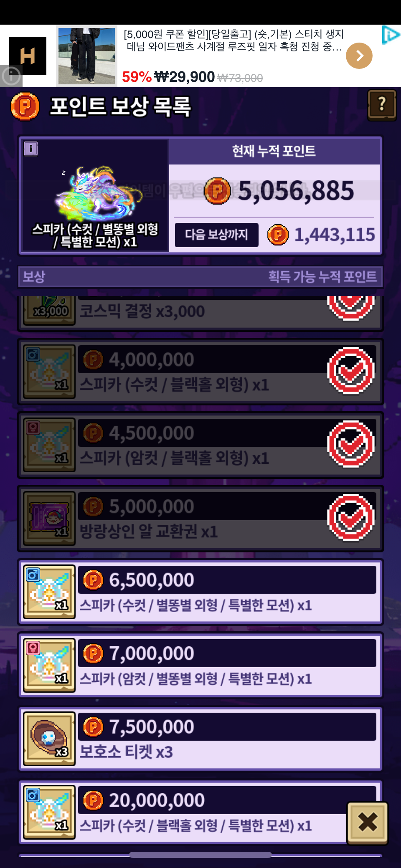
Task: Tap the 보상 column header
Action: [34, 276]
